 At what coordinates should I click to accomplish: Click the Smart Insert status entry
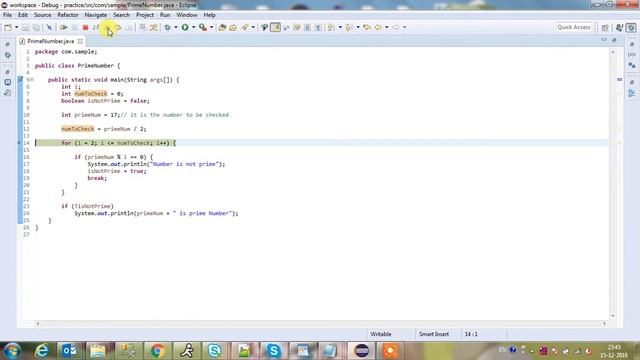tap(434, 334)
